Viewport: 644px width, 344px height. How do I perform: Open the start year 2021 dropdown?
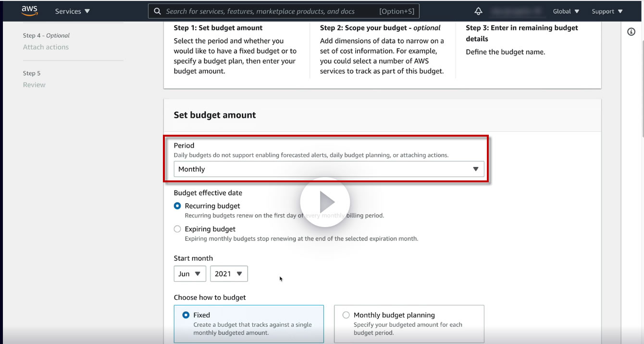229,274
